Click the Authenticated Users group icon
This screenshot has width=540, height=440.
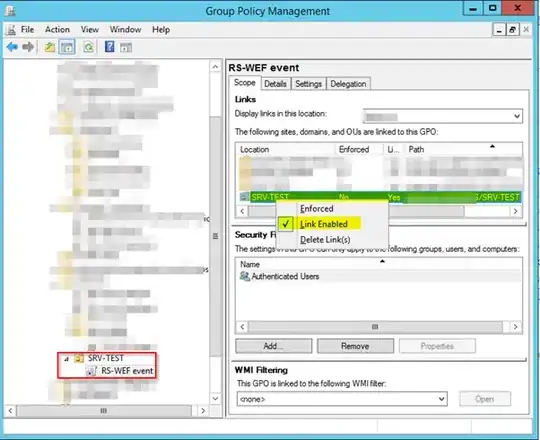(245, 276)
